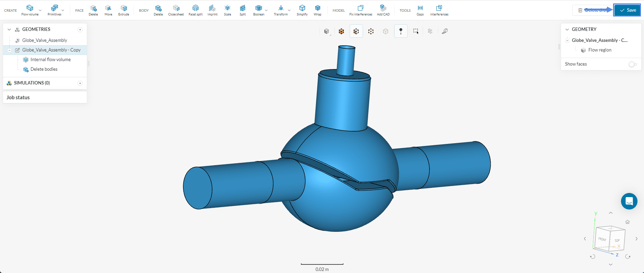Image resolution: width=644 pixels, height=273 pixels.
Task: Click the Save button
Action: pyautogui.click(x=627, y=10)
